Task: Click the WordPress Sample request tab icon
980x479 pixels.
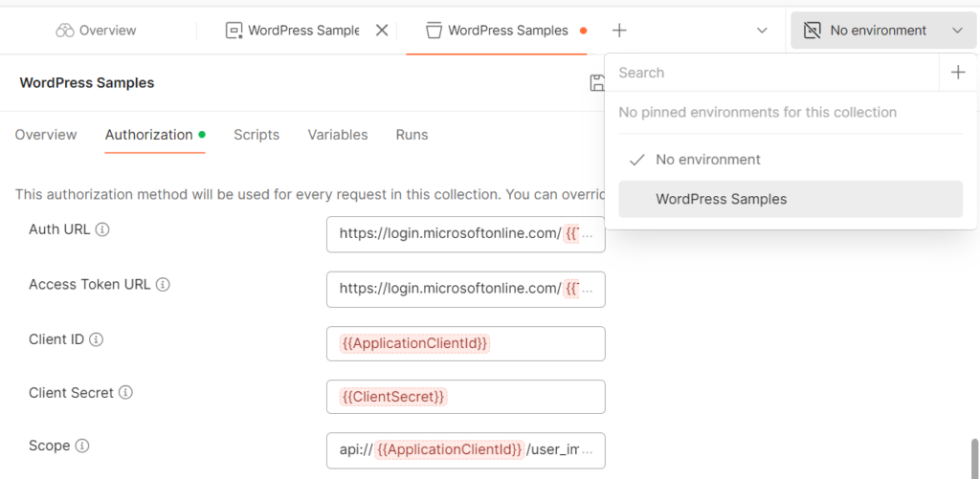Action: point(234,30)
